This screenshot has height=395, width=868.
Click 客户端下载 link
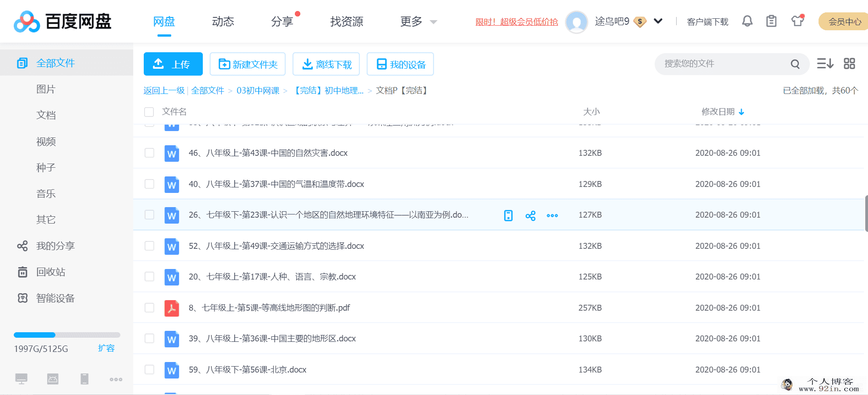point(707,22)
